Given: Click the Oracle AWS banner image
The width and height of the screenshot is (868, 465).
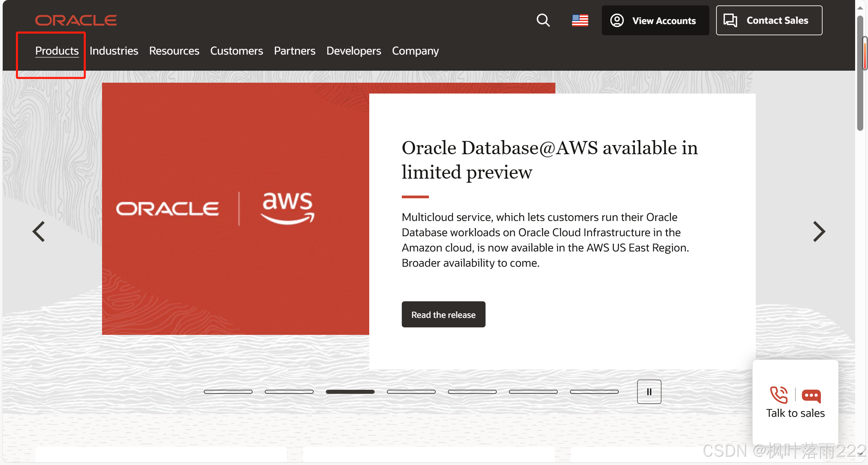Looking at the screenshot, I should click(236, 209).
